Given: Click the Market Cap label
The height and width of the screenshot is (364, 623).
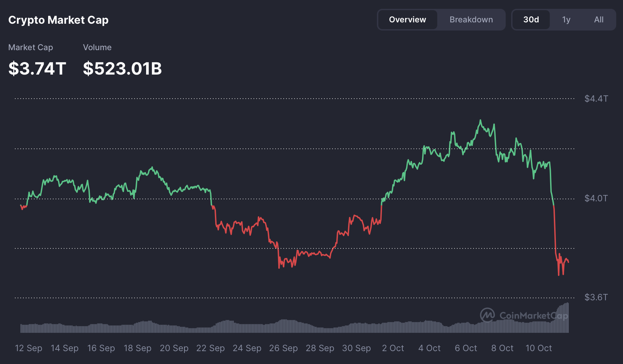Looking at the screenshot, I should tap(31, 47).
